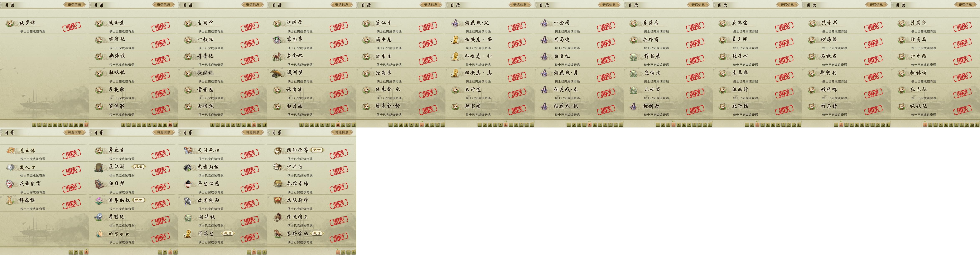Open the 清茗经 adventure entry
Image resolution: width=980 pixels, height=255 pixels.
click(936, 26)
